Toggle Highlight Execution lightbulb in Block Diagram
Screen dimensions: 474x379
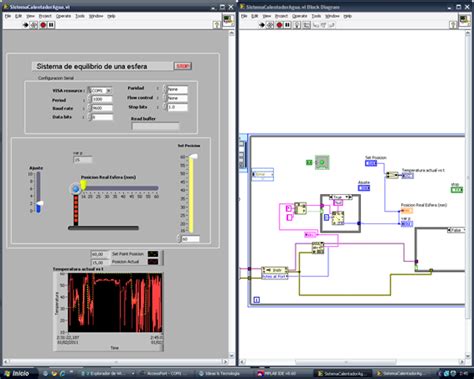tap(297, 25)
